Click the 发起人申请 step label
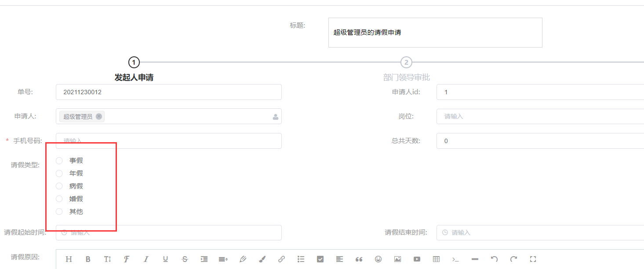This screenshot has width=644, height=269. tap(134, 77)
